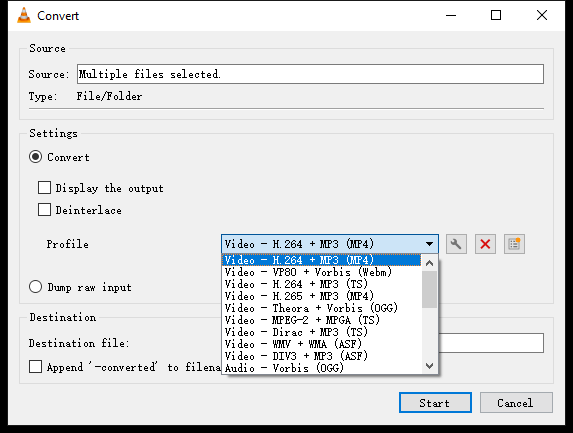Choose Video - MPEG-2 + MPGA (TS) profile
573x433 pixels.
pyautogui.click(x=322, y=320)
